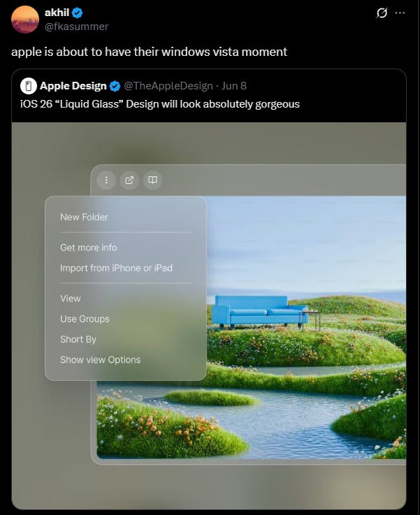420x515 pixels.
Task: Click the Apple Design account avatar
Action: click(29, 86)
